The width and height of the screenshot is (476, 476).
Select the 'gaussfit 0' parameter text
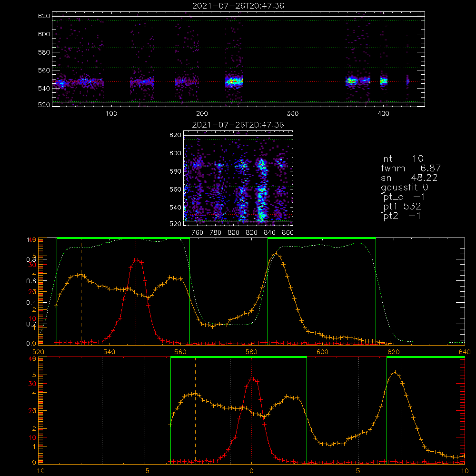[404, 188]
